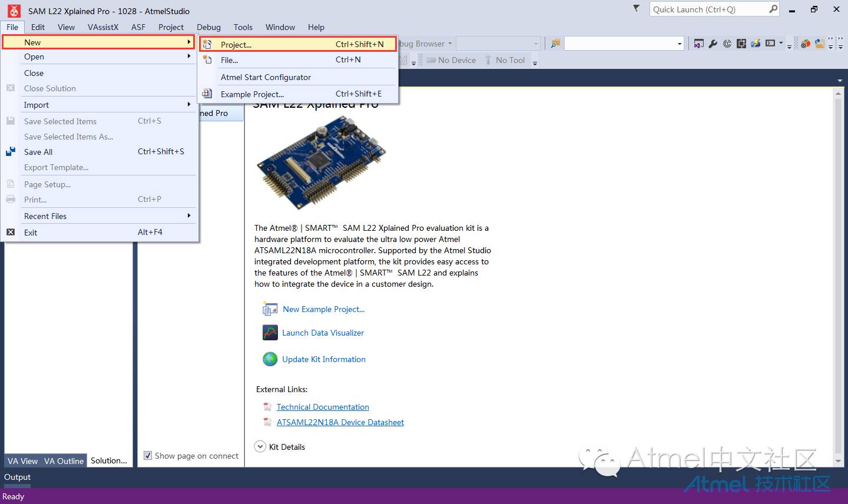The height and width of the screenshot is (504, 848).
Task: Click the No Device chip icon
Action: tap(430, 60)
